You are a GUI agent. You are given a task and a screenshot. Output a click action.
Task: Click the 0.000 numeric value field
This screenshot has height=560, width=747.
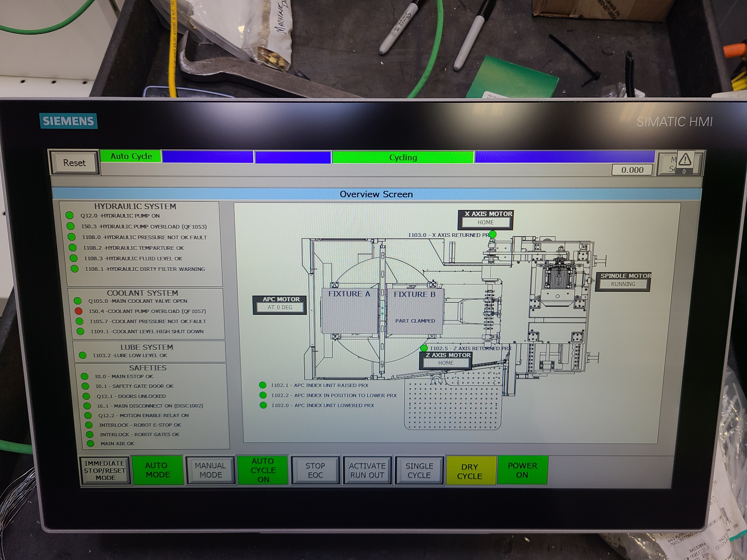pos(632,170)
